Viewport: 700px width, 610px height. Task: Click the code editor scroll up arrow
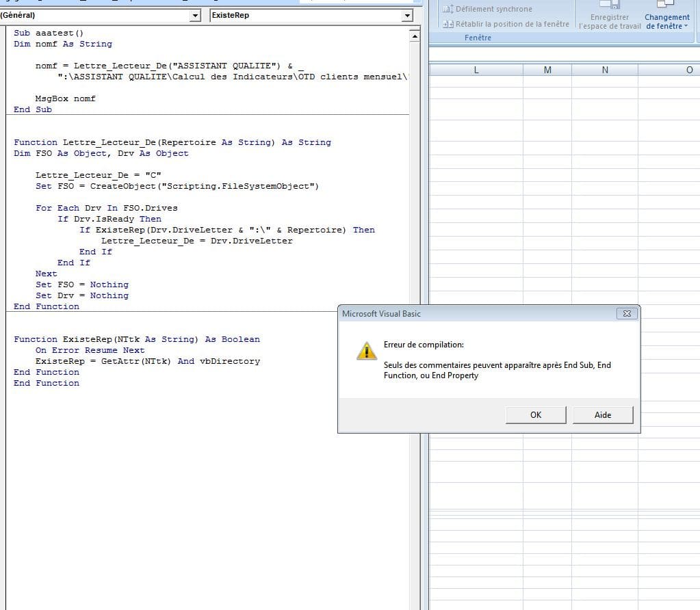pyautogui.click(x=414, y=36)
